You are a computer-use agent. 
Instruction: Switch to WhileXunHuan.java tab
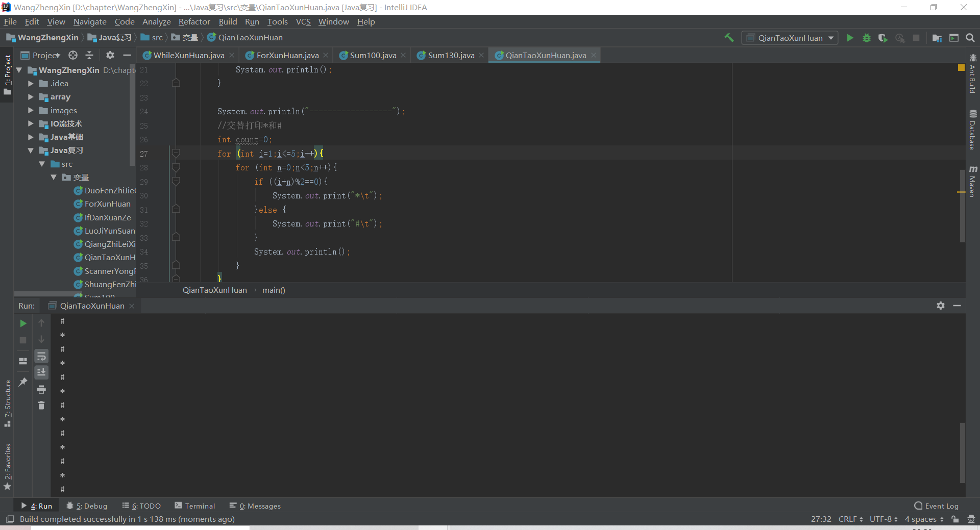pyautogui.click(x=188, y=55)
